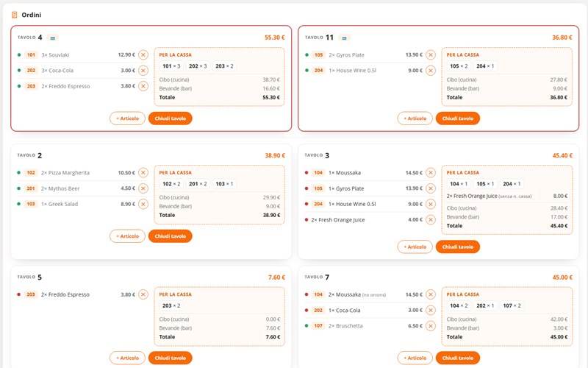The width and height of the screenshot is (588, 368).
Task: Remove Pizza Margherita from Tavolo 2
Action: pyautogui.click(x=143, y=173)
